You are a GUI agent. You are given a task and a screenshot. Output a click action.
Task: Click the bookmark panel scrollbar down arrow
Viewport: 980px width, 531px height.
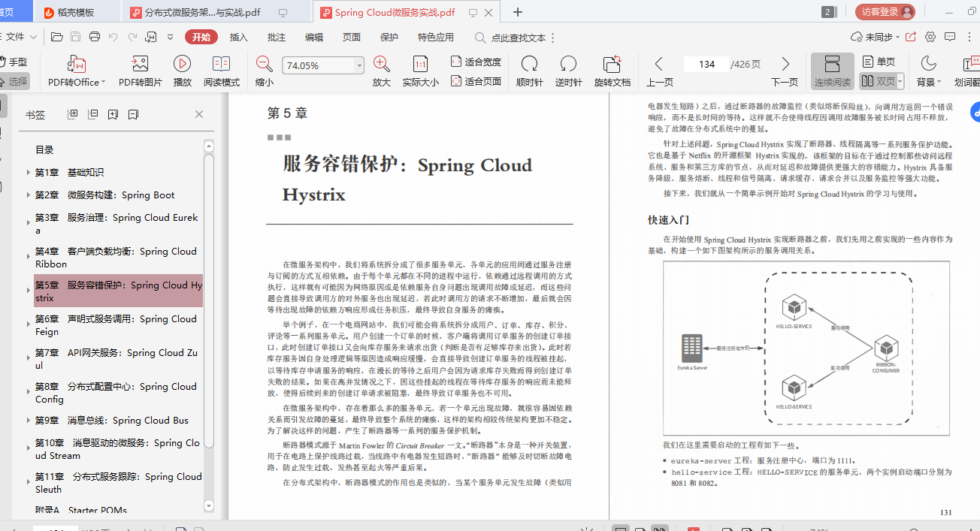tap(209, 505)
